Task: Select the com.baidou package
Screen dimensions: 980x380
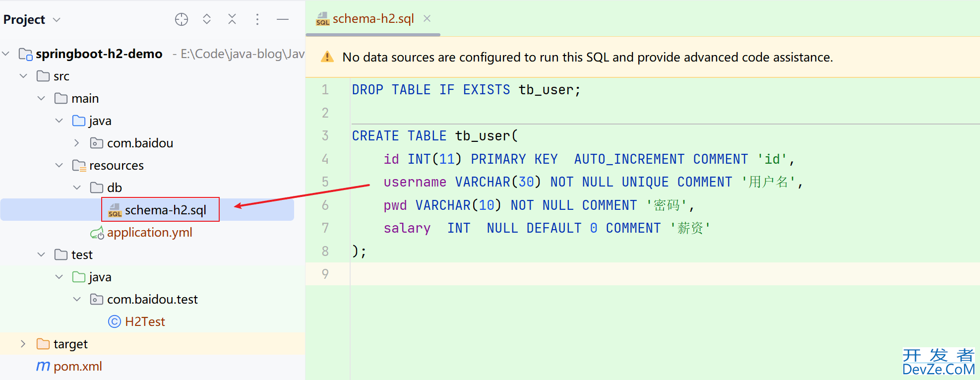Action: (x=140, y=143)
